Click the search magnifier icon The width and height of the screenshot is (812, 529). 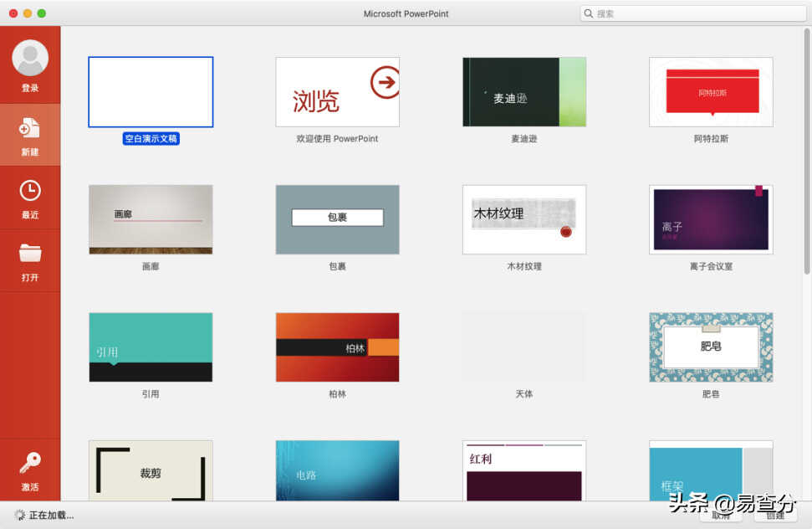pos(588,13)
